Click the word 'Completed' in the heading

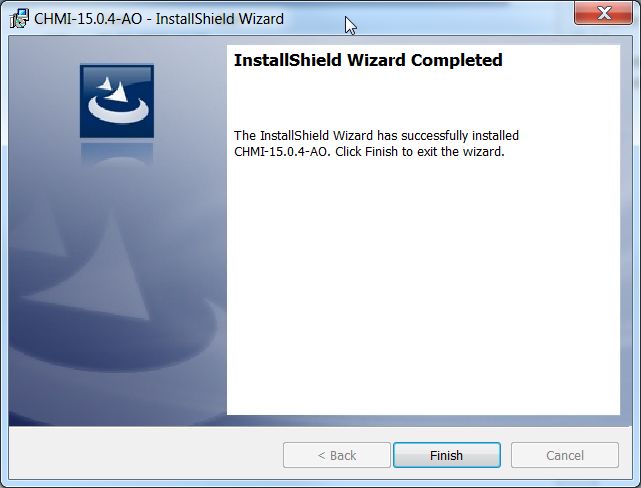coord(457,60)
